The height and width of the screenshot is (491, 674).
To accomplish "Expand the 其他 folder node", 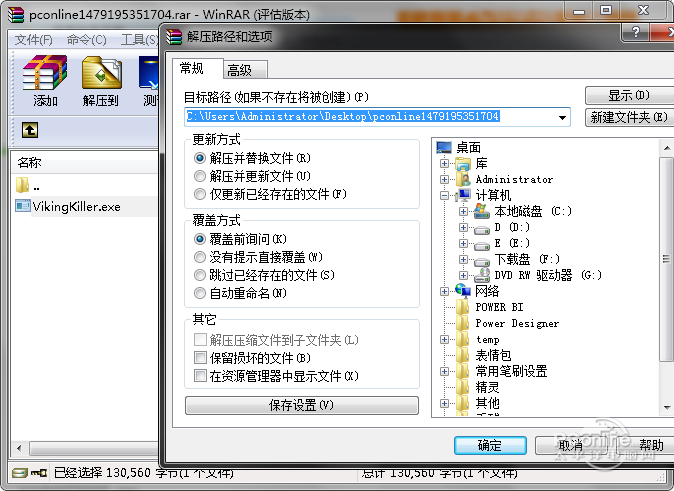I will pos(444,403).
